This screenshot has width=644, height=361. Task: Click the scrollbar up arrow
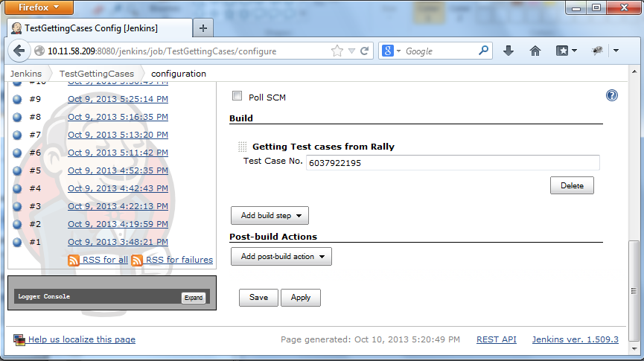point(634,71)
